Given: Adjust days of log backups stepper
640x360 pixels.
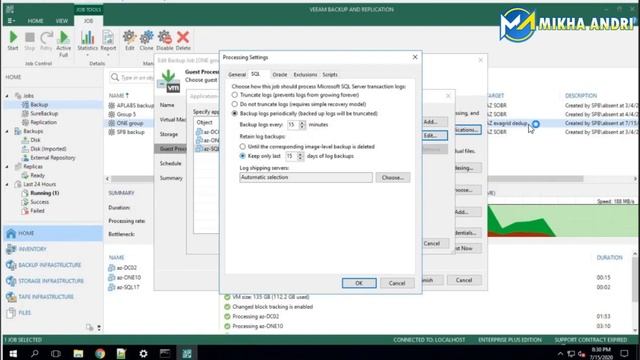Looking at the screenshot, I should pos(300,156).
